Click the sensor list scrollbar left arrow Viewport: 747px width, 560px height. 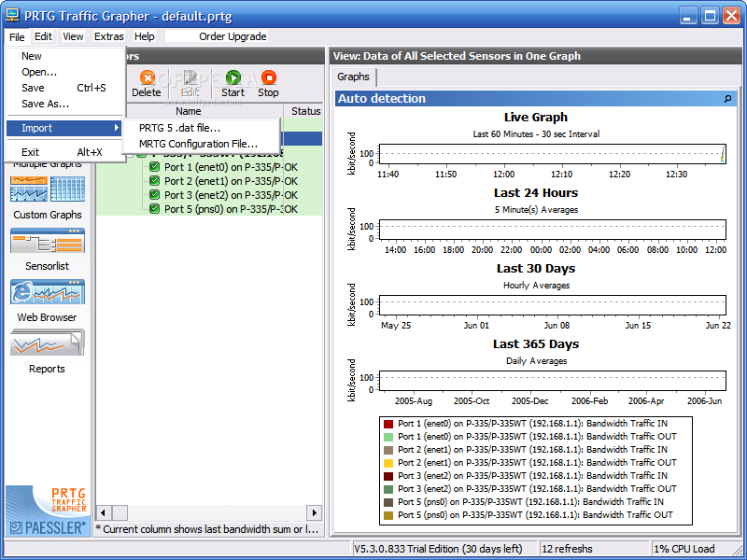pyautogui.click(x=104, y=512)
